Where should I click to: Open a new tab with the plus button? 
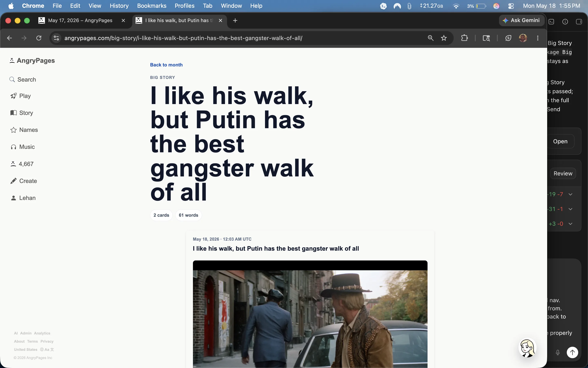click(235, 20)
